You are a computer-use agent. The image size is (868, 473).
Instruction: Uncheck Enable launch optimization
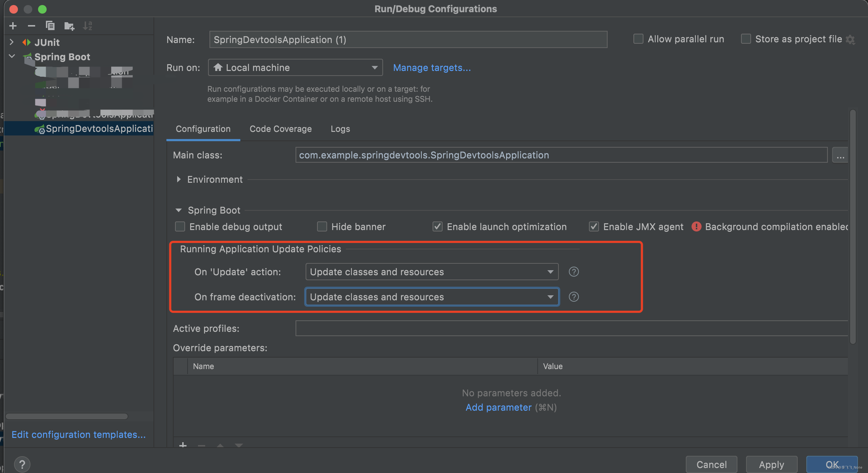pos(437,226)
